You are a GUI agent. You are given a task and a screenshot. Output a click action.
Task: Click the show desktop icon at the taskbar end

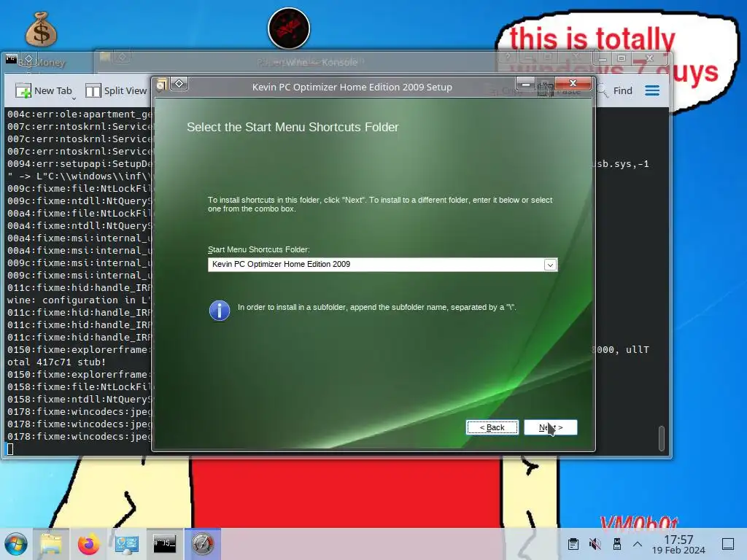728,544
